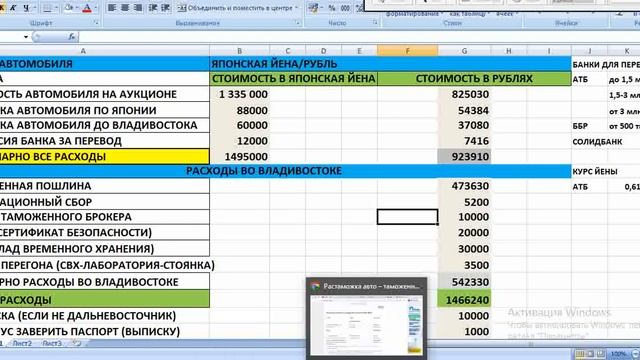Center text horizontally in the cell
The width and height of the screenshot is (640, 360).
tap(125, 8)
